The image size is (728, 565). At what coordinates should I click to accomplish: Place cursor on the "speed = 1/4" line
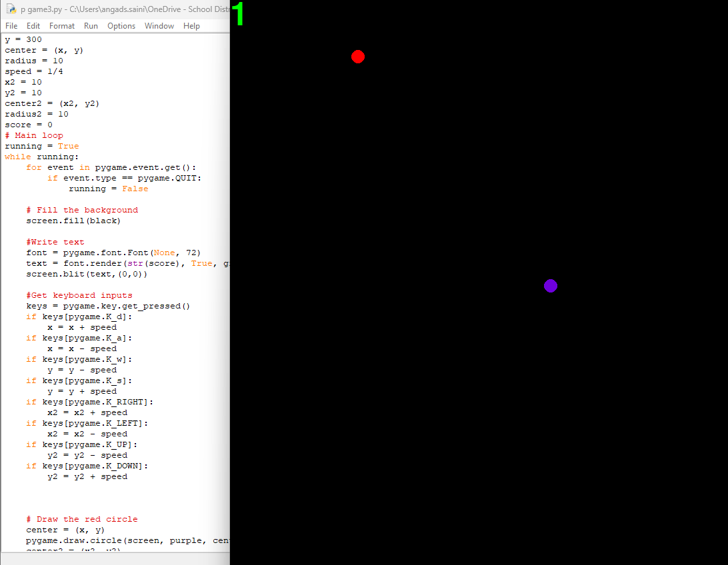(x=34, y=71)
